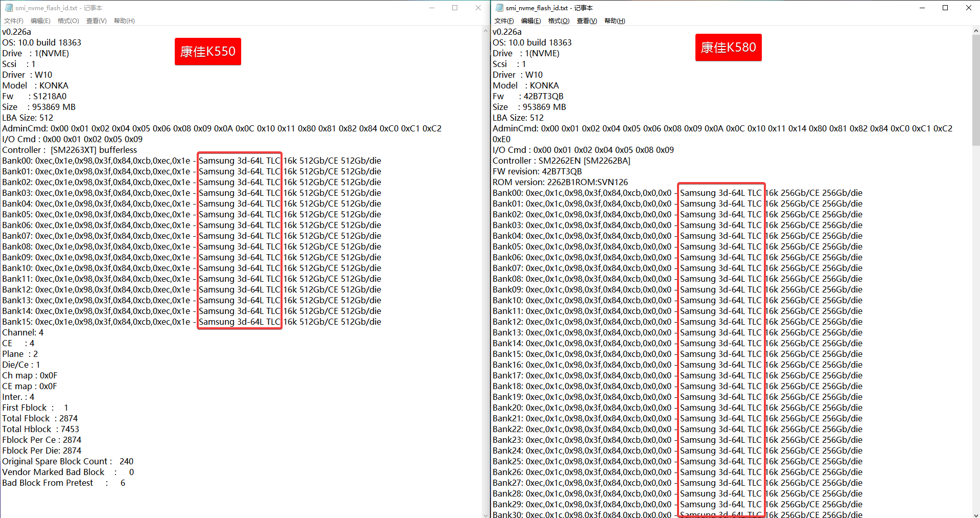Click 'Fw : S1218A0' line in left window
The image size is (980, 518).
pyautogui.click(x=34, y=96)
